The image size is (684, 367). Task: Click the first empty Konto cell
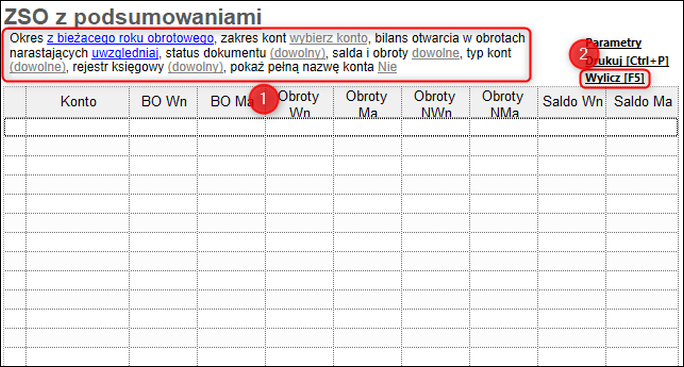(x=78, y=127)
